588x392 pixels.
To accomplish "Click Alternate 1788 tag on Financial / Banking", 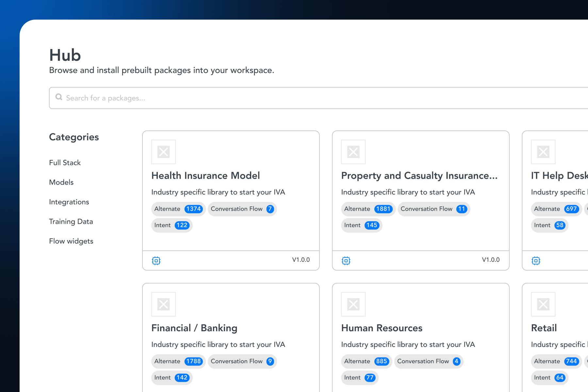I will pos(178,361).
